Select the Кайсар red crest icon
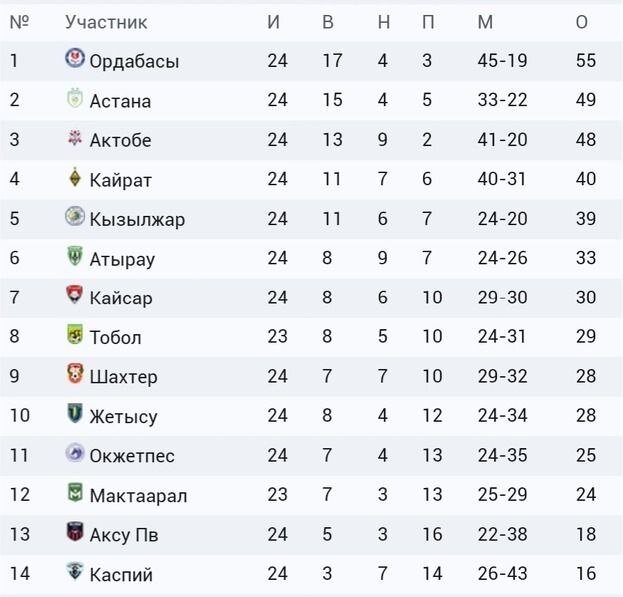623x597 pixels. pyautogui.click(x=75, y=295)
